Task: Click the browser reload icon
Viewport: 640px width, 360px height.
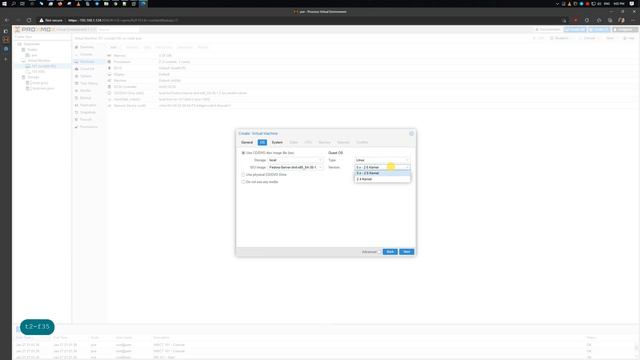Action: (29, 20)
